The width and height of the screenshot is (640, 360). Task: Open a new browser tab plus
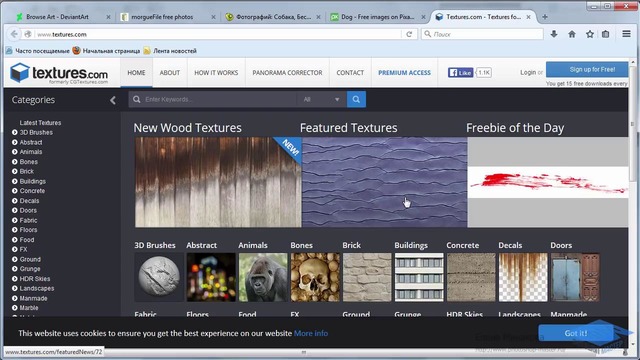pos(545,17)
